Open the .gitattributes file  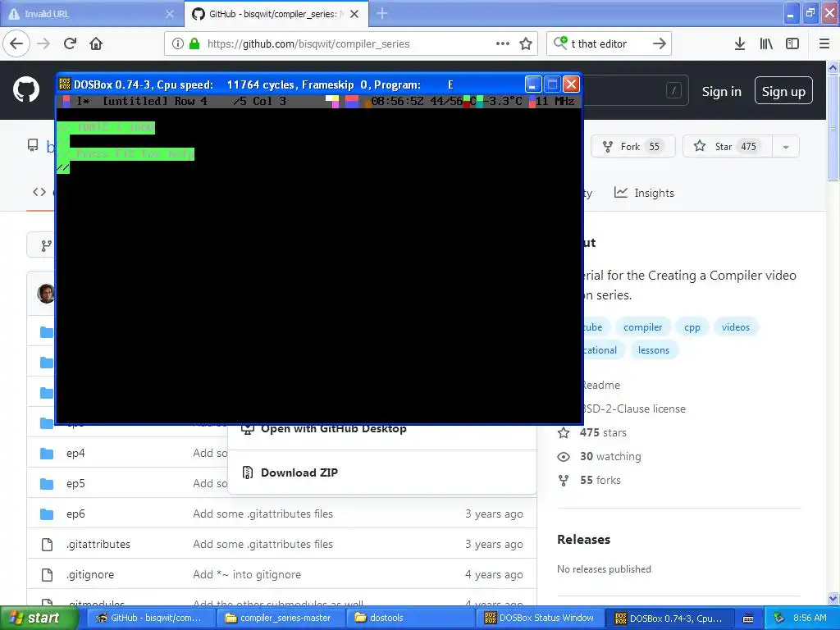98,545
